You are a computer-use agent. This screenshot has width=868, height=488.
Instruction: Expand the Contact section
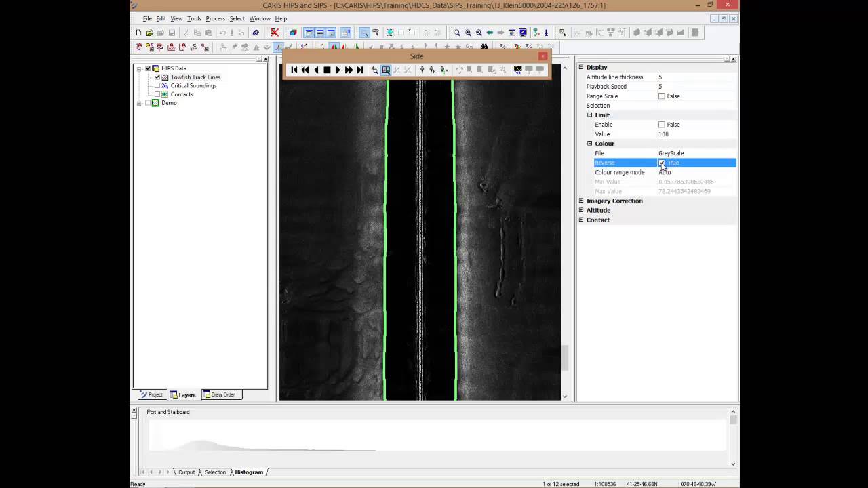(x=581, y=220)
